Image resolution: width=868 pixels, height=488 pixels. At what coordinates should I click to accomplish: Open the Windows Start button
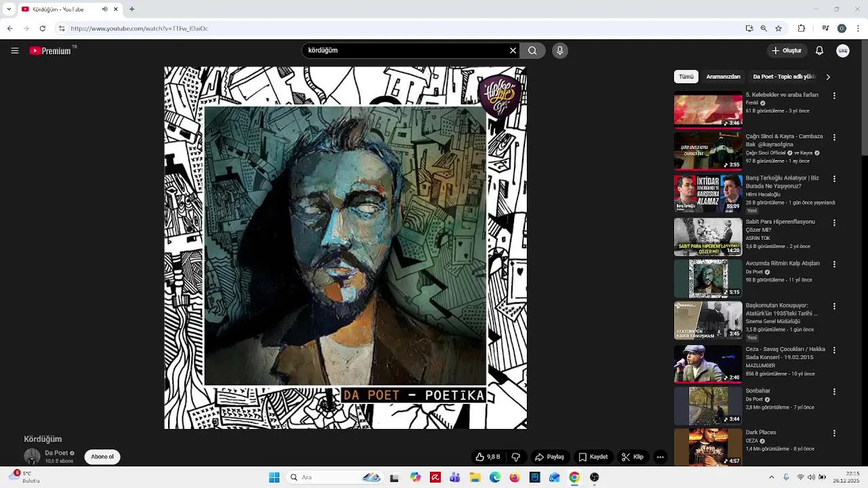[x=274, y=477]
